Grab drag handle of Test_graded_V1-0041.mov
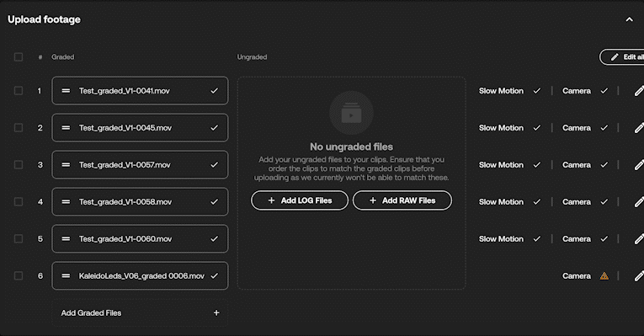This screenshot has width=644, height=336. point(66,91)
